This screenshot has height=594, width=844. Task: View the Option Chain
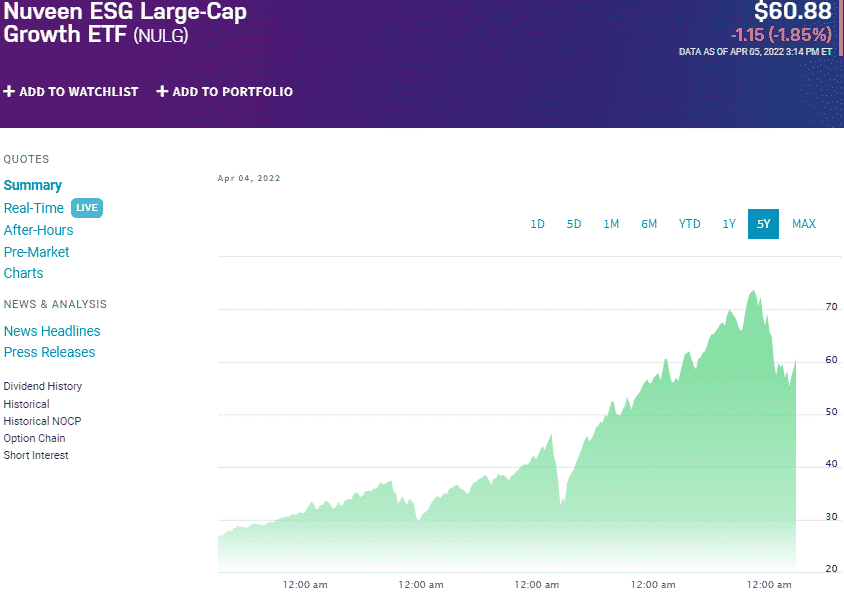(34, 438)
